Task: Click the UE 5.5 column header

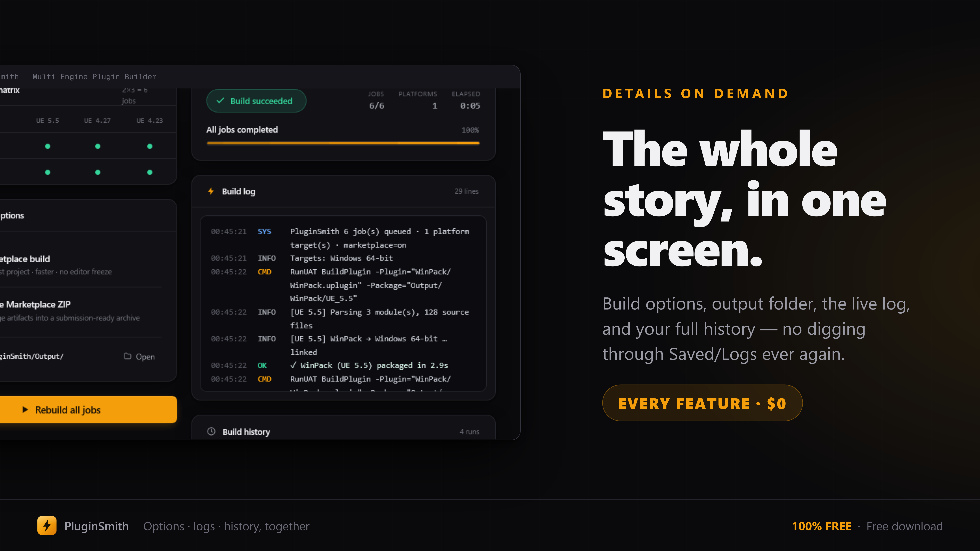Action: tap(48, 121)
